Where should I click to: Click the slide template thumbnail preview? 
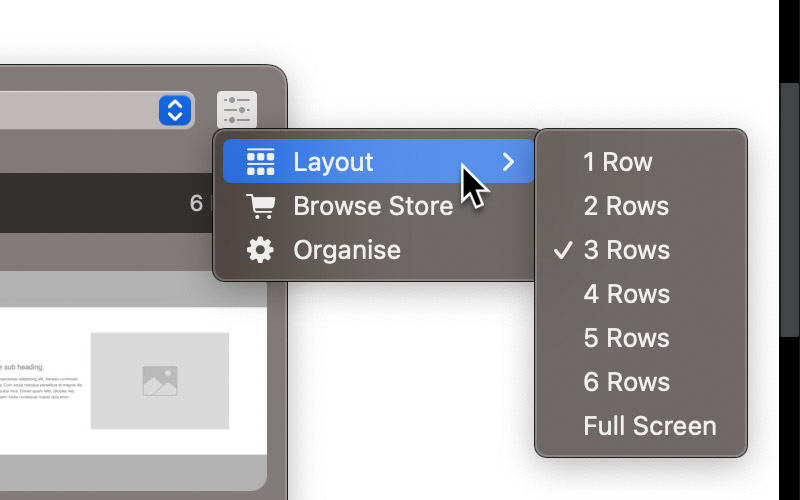(x=133, y=381)
